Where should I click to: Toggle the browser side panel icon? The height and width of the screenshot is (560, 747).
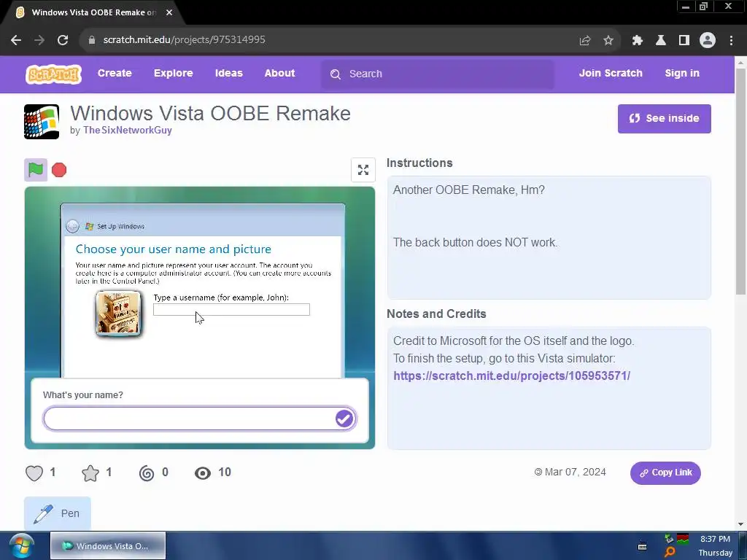pos(684,41)
